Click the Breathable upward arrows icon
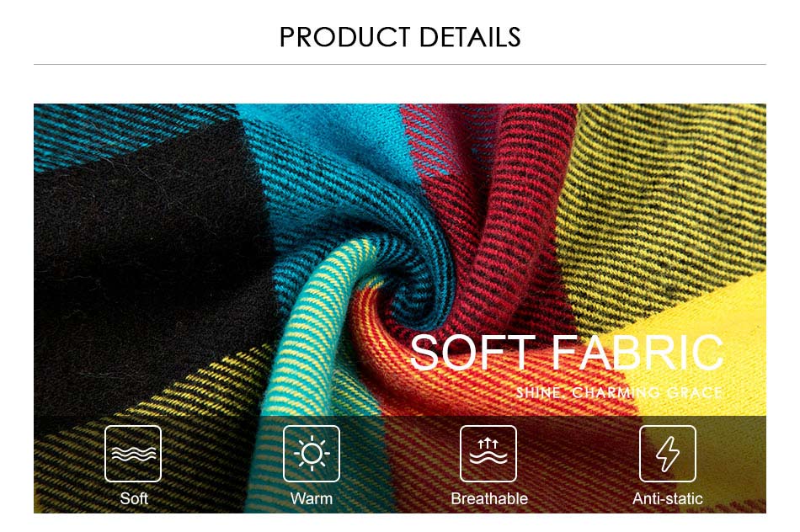 point(488,454)
